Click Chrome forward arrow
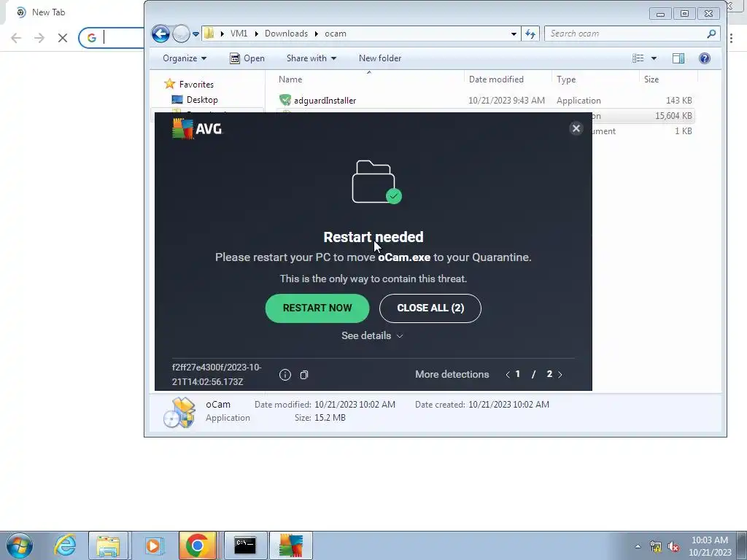The width and height of the screenshot is (747, 560). pyautogui.click(x=39, y=38)
